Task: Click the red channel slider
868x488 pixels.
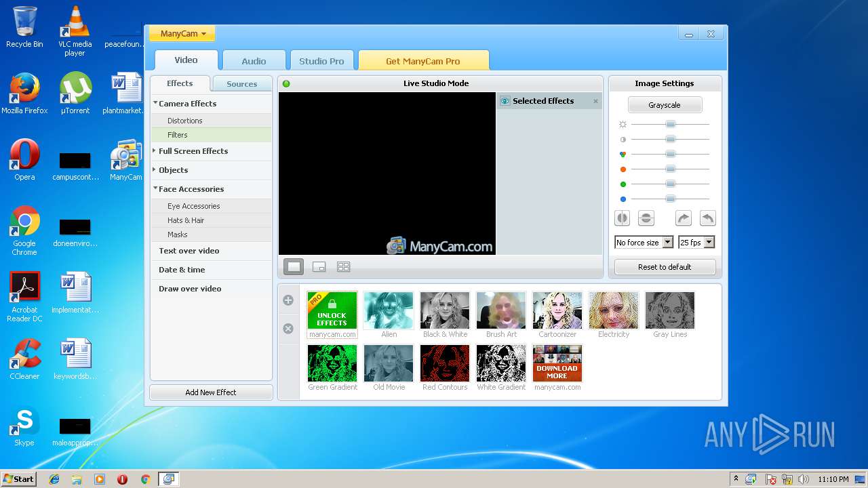Action: tap(670, 169)
